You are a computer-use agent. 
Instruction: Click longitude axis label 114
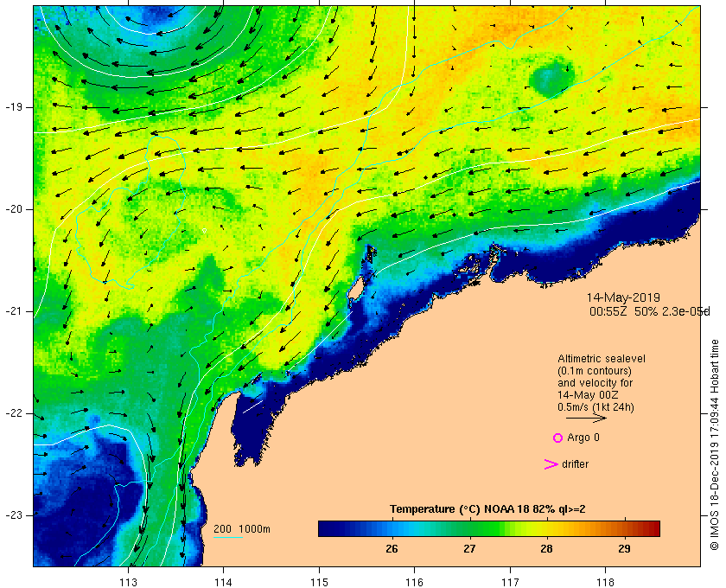(x=224, y=582)
